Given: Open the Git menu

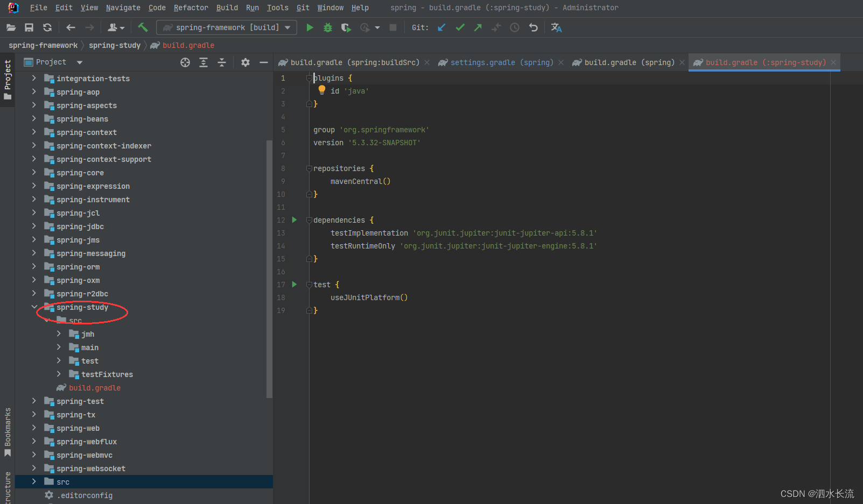Looking at the screenshot, I should click(303, 8).
